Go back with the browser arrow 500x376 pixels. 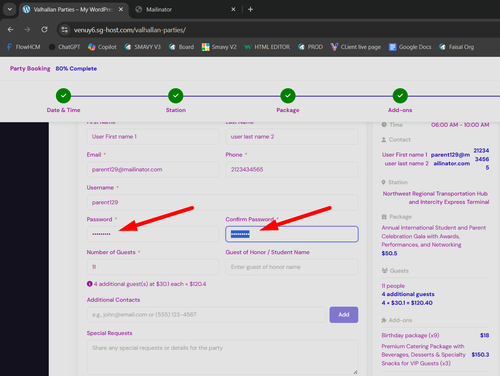pyautogui.click(x=10, y=30)
